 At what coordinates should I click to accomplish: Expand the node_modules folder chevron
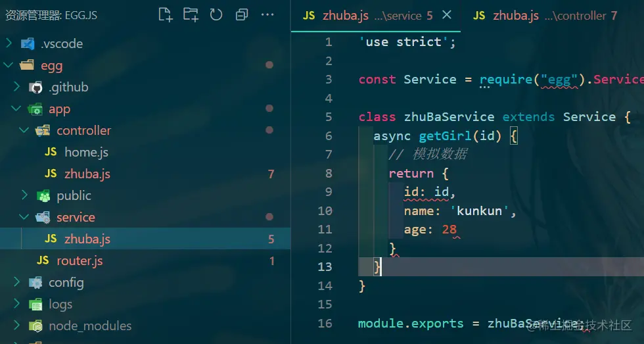(16, 326)
